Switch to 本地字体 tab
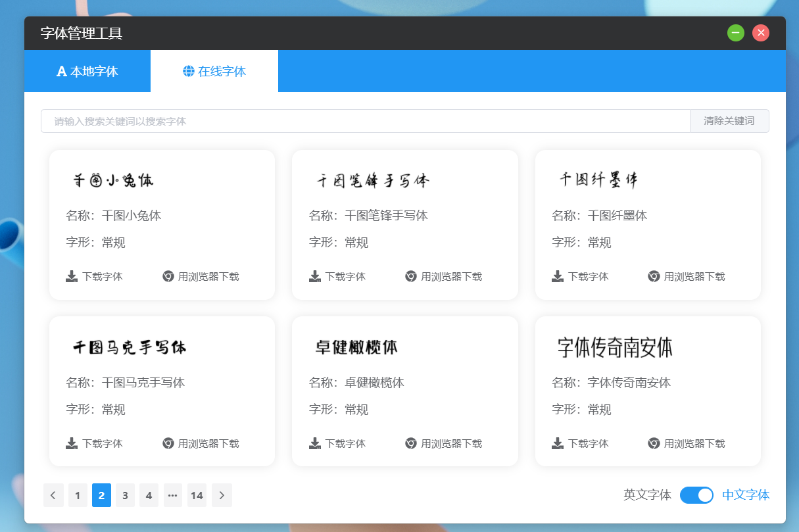Image resolution: width=799 pixels, height=532 pixels. (x=87, y=71)
